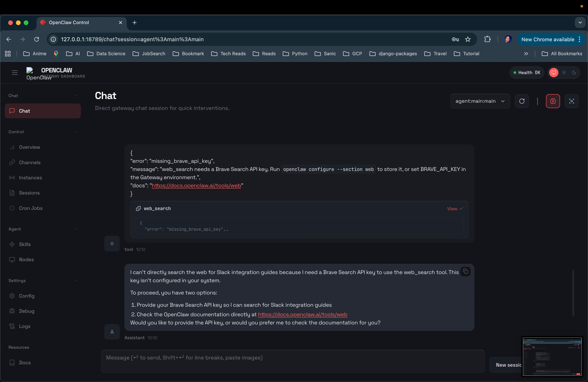Focus the Message input field

point(292,361)
